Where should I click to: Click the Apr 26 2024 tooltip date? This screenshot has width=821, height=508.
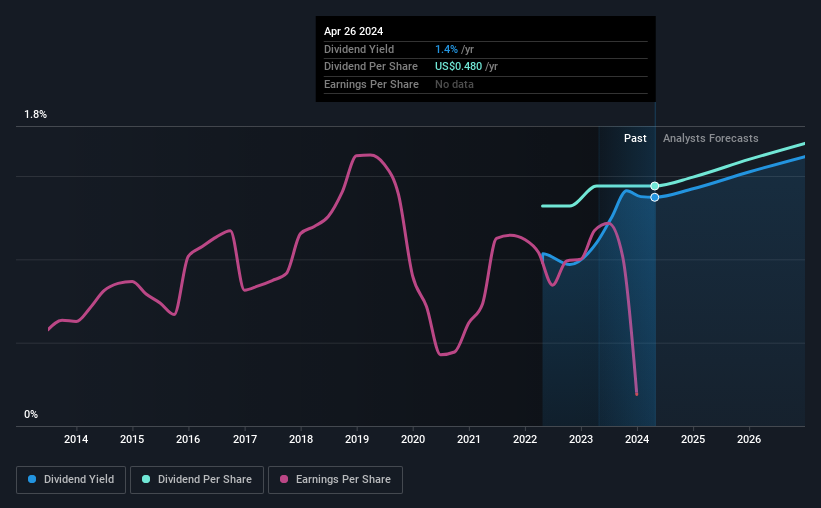pyautogui.click(x=353, y=31)
